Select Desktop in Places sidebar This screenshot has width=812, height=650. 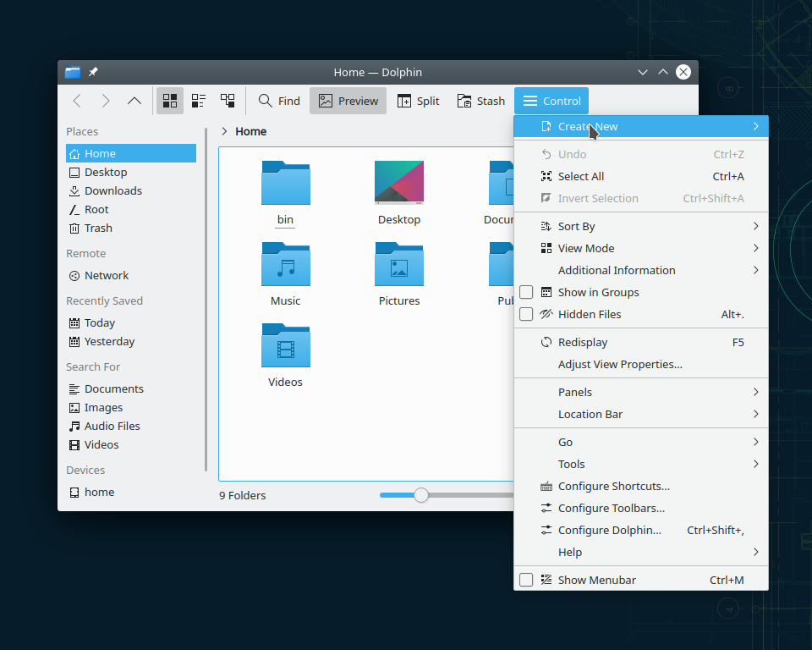pos(131,172)
